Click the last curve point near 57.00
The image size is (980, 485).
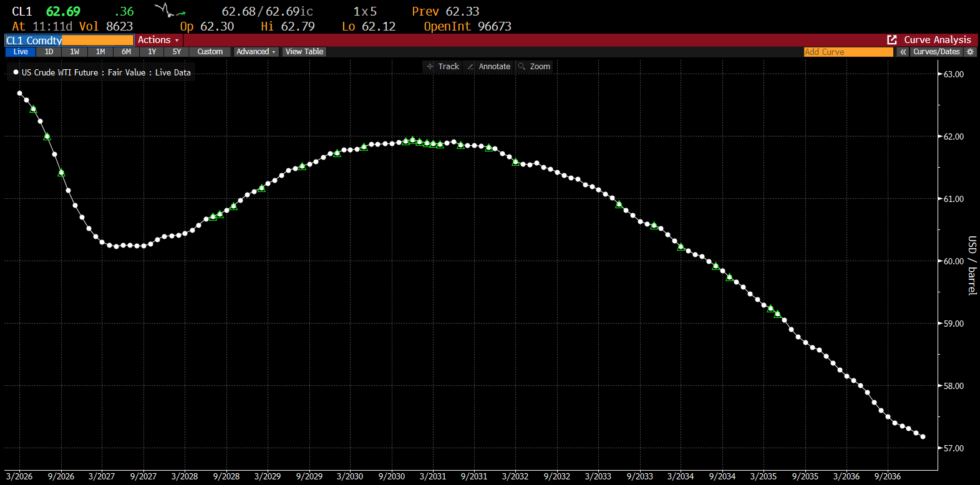(923, 437)
